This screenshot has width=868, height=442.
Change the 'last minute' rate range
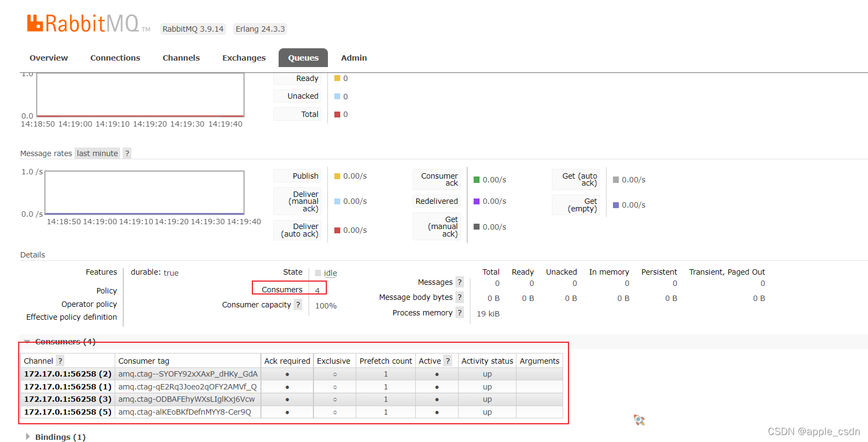tap(98, 153)
